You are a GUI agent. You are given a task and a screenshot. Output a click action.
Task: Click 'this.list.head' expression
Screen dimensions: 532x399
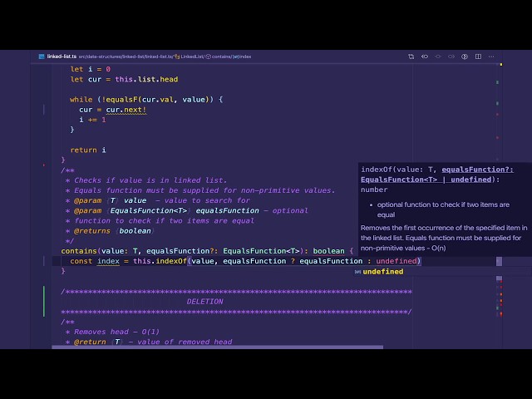click(x=146, y=80)
